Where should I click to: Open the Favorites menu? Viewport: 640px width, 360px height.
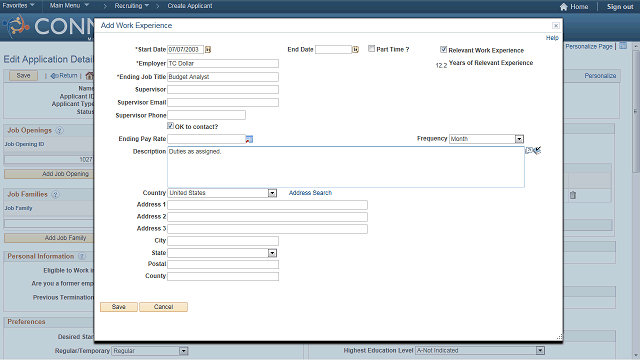click(18, 6)
